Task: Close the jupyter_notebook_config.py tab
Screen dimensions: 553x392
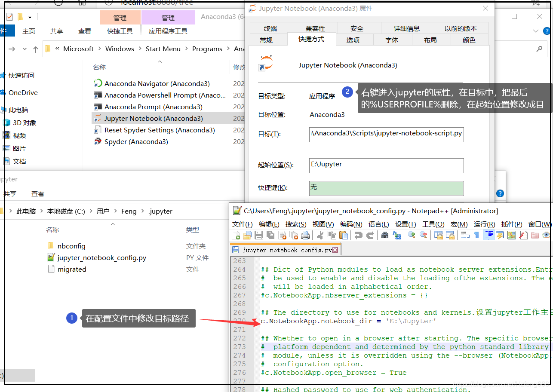Action: [335, 250]
